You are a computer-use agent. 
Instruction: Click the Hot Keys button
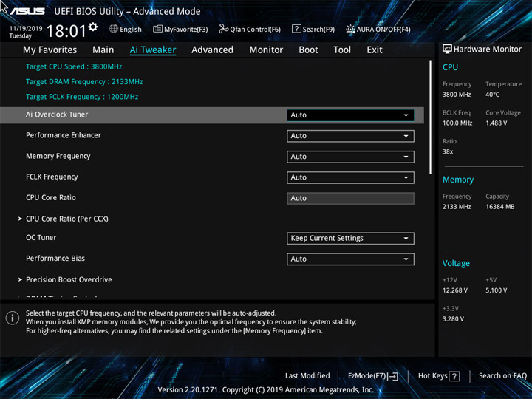439,376
